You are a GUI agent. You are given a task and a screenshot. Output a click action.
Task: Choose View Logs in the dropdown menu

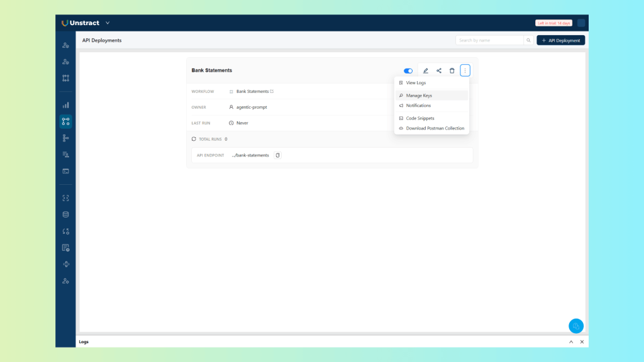point(416,83)
